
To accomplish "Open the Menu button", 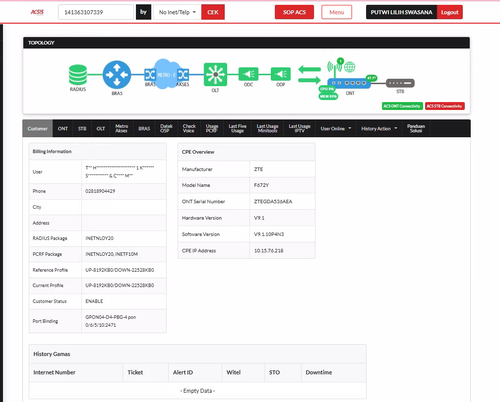I will (337, 12).
